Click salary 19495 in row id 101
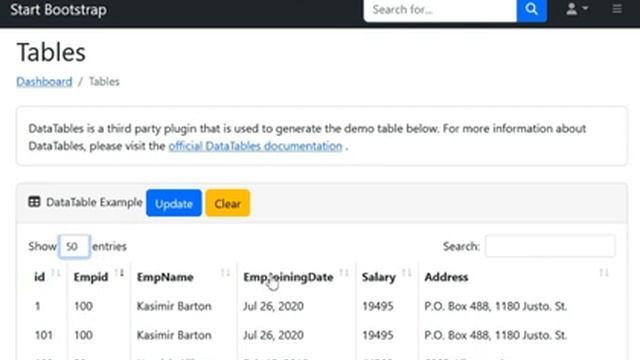The image size is (640, 360). coord(378,335)
